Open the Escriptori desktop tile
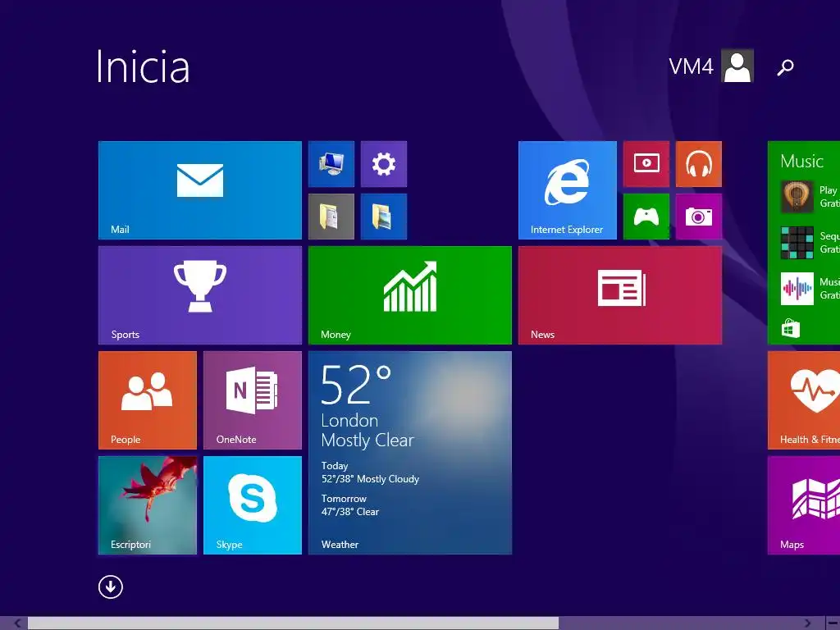The height and width of the screenshot is (630, 840). pos(148,505)
